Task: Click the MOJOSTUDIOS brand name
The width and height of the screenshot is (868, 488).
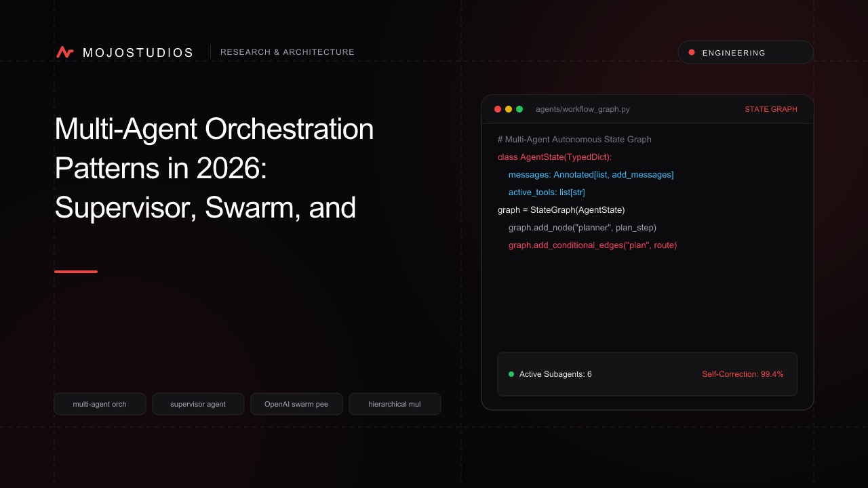Action: coord(138,53)
